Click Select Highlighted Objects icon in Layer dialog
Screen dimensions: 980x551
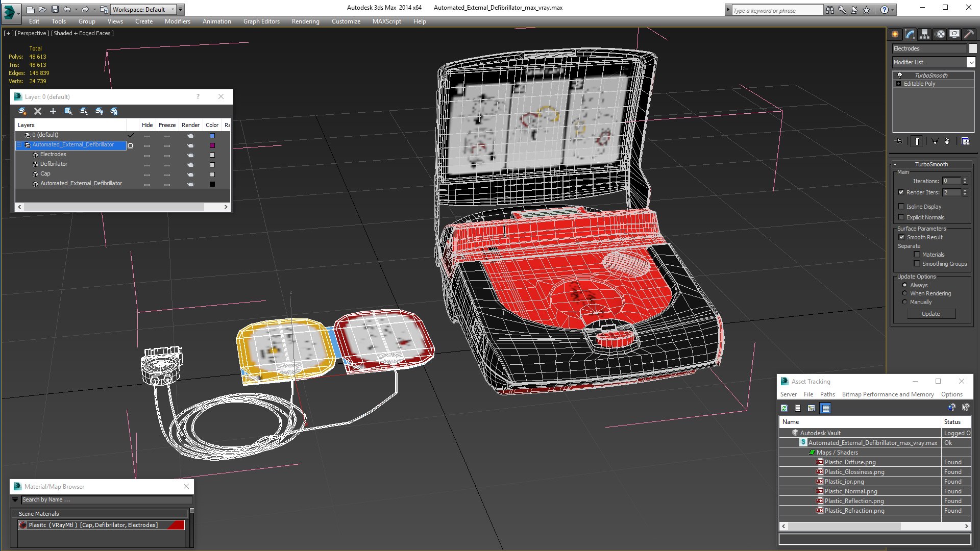pos(68,111)
